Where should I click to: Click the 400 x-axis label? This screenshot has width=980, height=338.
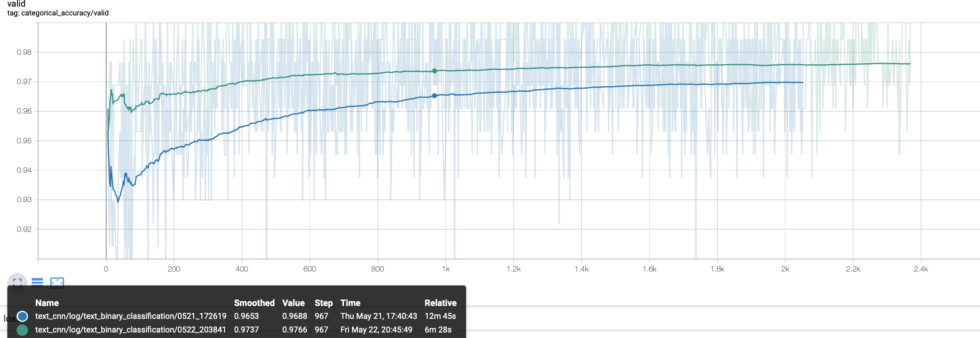coord(242,269)
